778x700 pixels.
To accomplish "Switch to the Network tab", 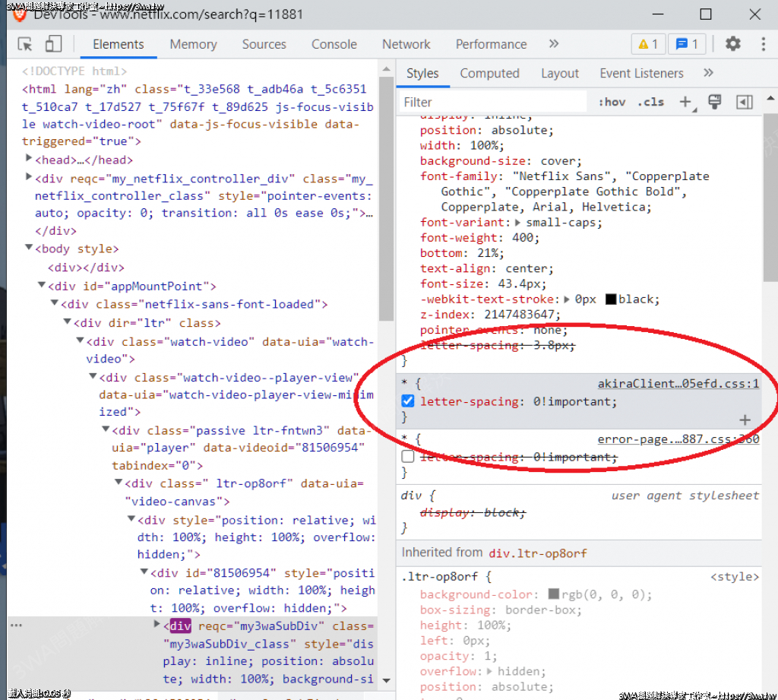I will click(x=406, y=44).
